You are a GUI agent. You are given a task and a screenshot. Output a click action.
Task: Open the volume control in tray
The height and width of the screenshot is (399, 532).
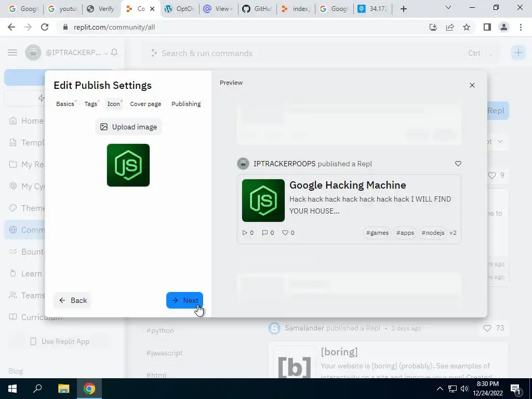[x=464, y=389]
